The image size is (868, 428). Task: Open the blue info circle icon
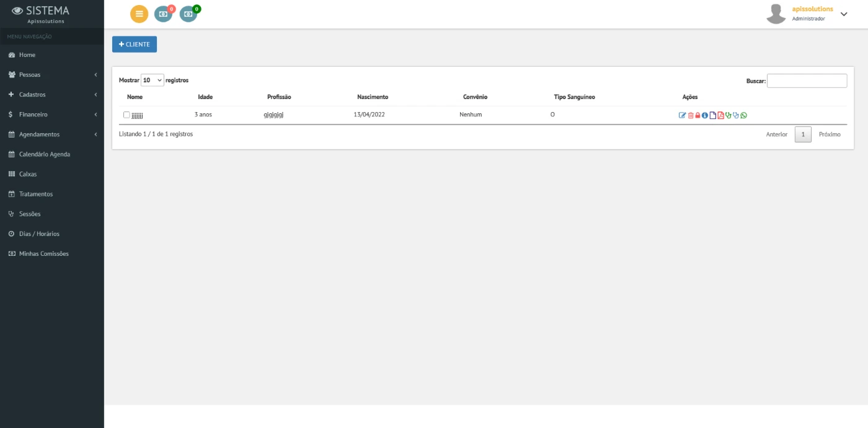pos(705,115)
